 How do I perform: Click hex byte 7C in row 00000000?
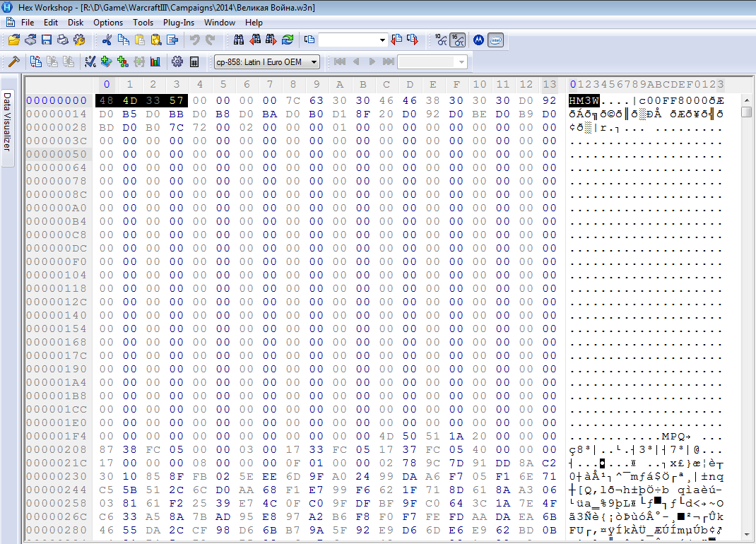tap(293, 100)
